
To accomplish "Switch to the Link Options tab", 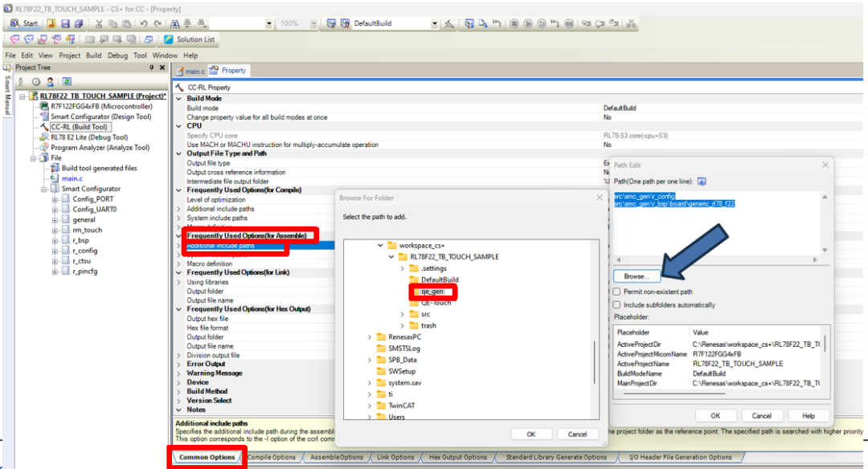I will pos(395,458).
